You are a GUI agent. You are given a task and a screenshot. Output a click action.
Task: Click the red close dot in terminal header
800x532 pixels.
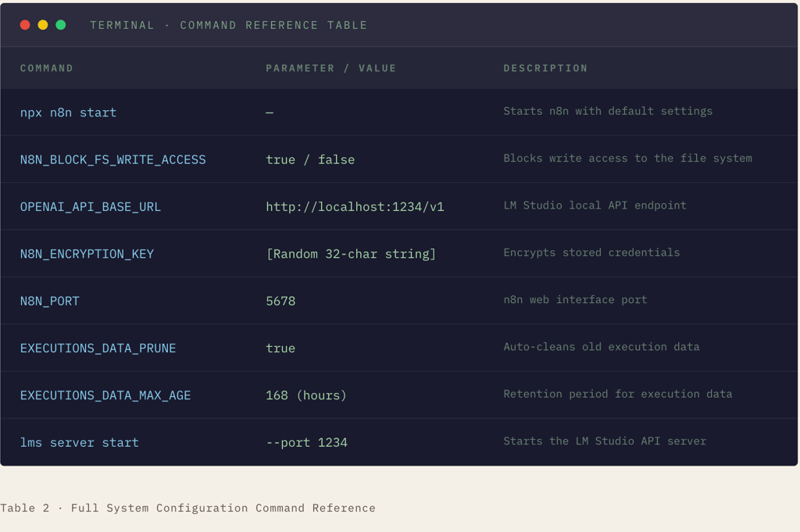25,25
